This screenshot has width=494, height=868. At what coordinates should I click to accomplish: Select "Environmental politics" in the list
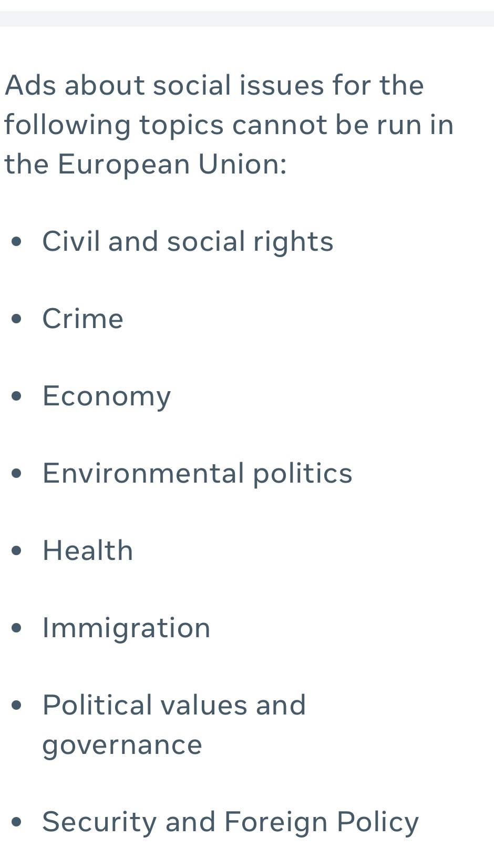(197, 473)
